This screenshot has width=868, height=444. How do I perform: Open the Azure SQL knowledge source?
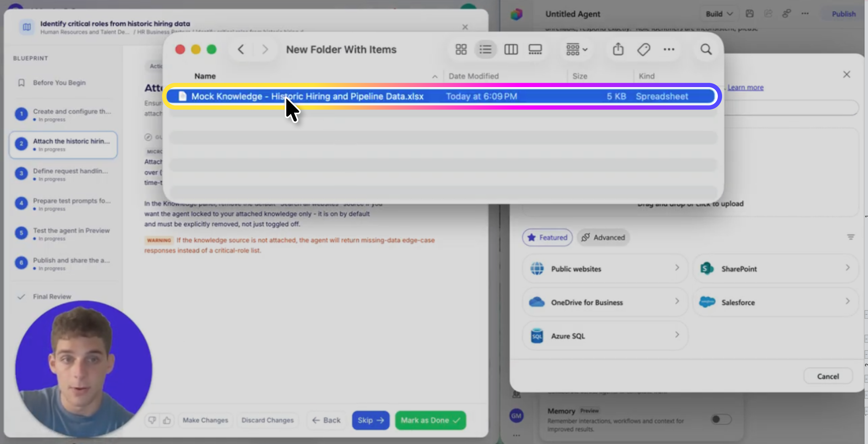tap(605, 336)
